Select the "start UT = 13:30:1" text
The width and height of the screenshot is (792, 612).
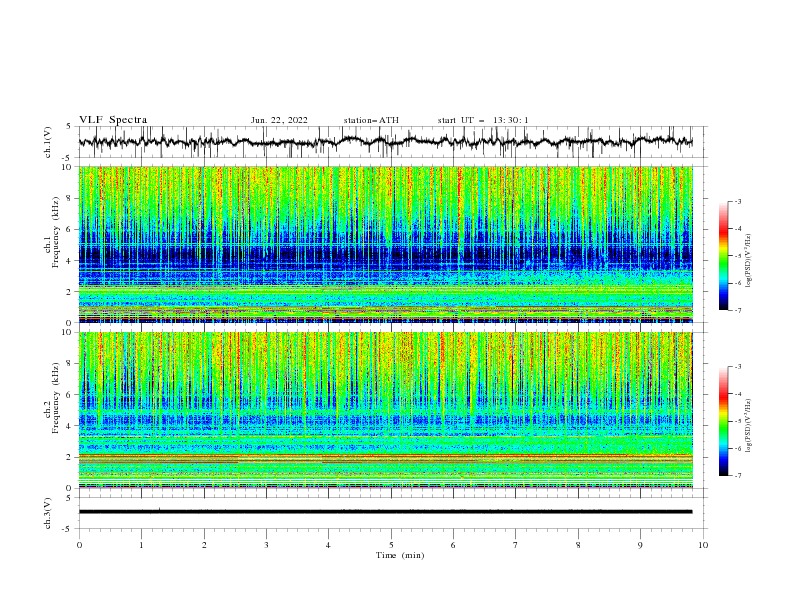point(483,120)
